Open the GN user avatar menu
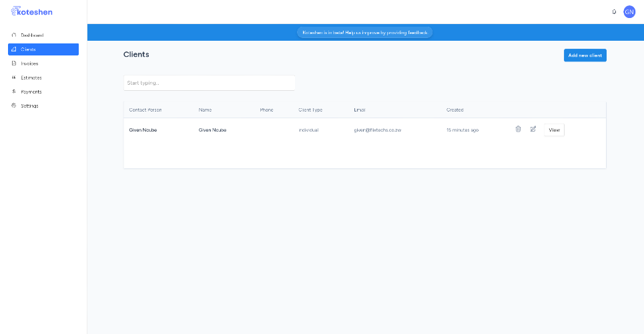 pyautogui.click(x=629, y=12)
